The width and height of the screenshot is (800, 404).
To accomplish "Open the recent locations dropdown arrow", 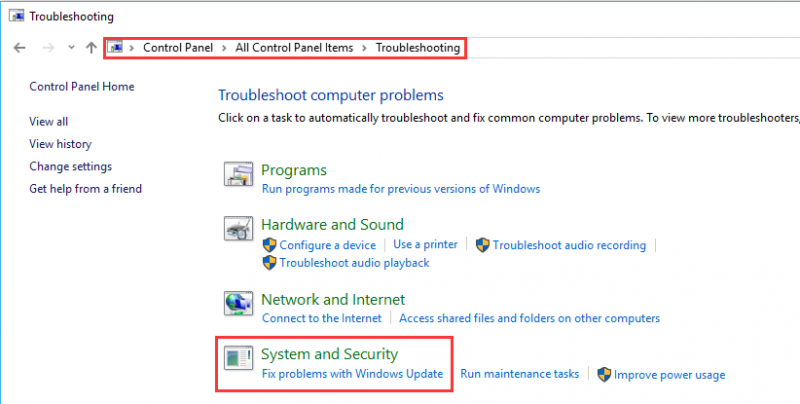I will [x=71, y=47].
